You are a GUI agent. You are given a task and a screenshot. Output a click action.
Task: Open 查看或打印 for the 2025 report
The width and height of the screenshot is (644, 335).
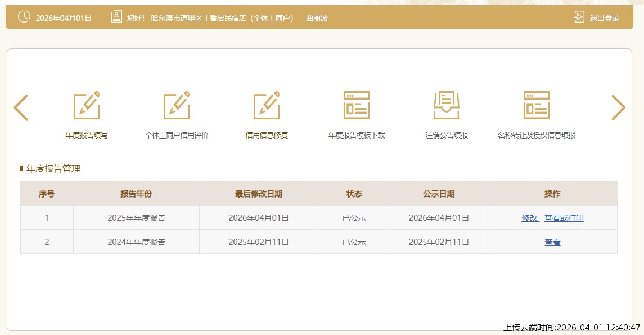click(564, 218)
